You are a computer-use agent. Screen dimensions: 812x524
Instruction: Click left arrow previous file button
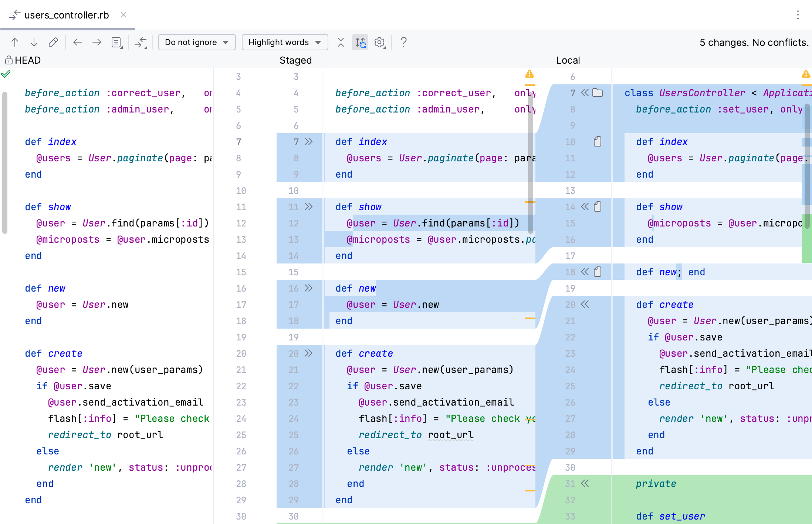[78, 42]
